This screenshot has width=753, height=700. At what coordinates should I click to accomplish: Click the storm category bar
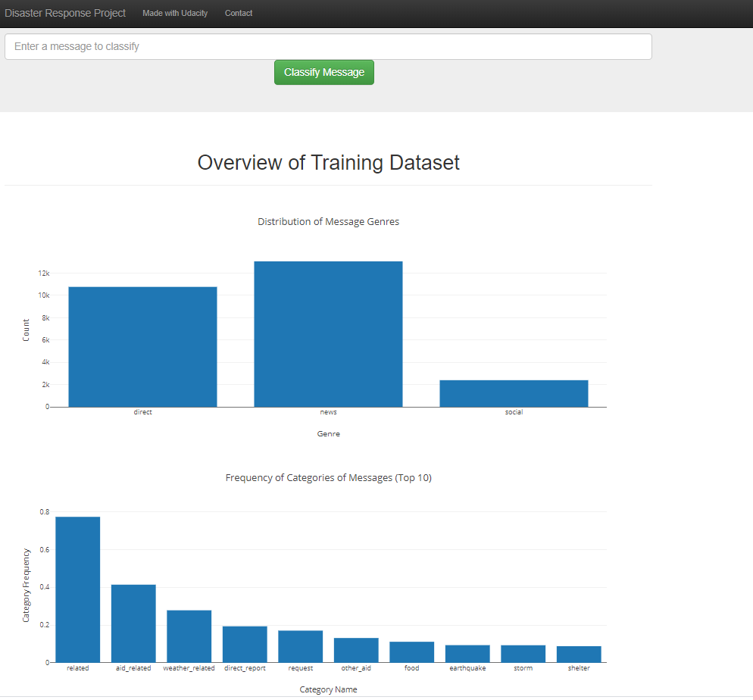[523, 654]
